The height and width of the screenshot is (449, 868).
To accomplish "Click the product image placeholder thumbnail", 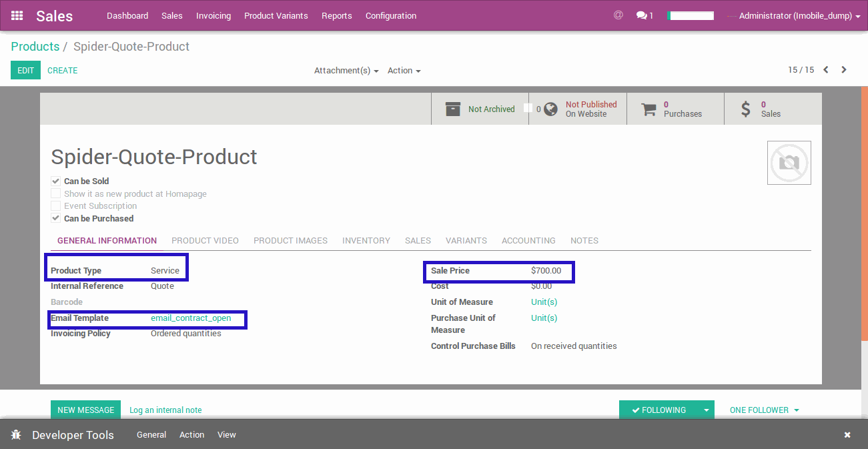I will pyautogui.click(x=789, y=163).
